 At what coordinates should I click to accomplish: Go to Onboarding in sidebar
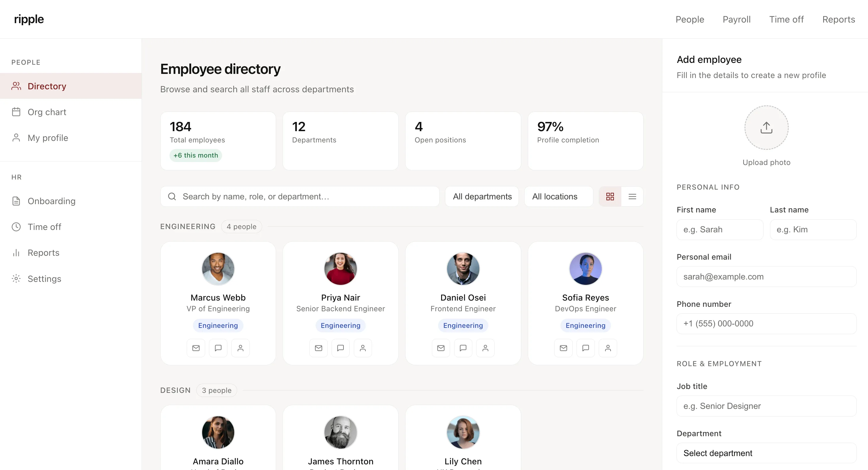71,201
